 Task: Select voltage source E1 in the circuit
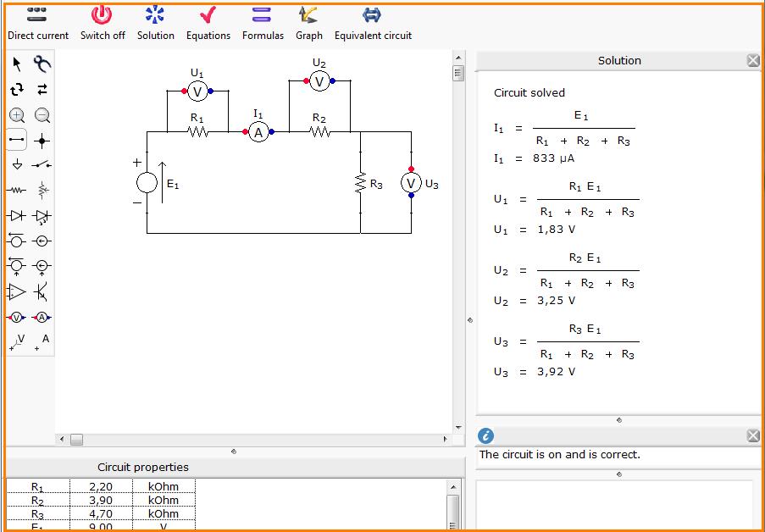pyautogui.click(x=147, y=183)
